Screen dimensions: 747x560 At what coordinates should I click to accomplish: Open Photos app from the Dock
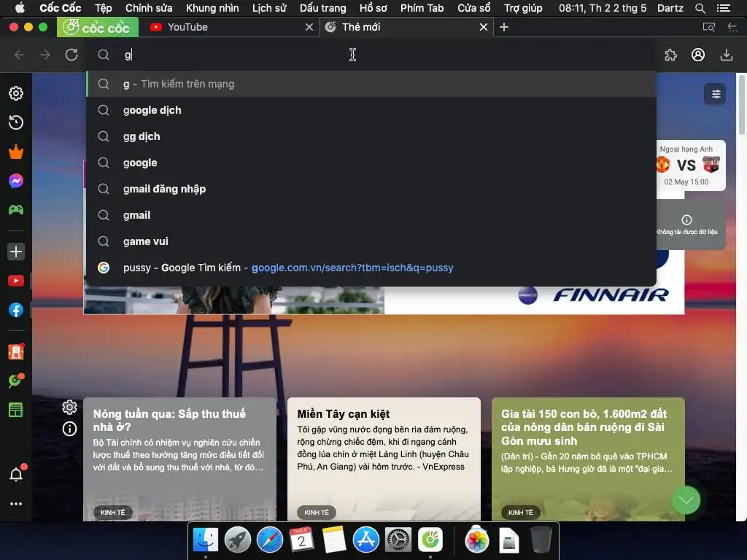pos(477,540)
